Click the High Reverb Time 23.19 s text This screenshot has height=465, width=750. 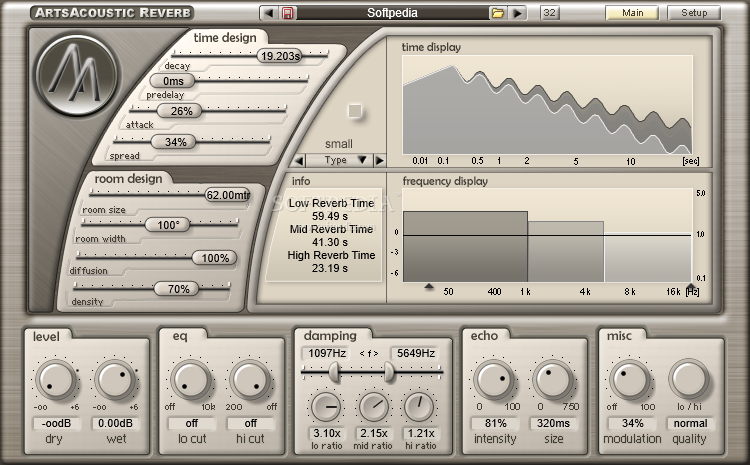click(x=331, y=262)
